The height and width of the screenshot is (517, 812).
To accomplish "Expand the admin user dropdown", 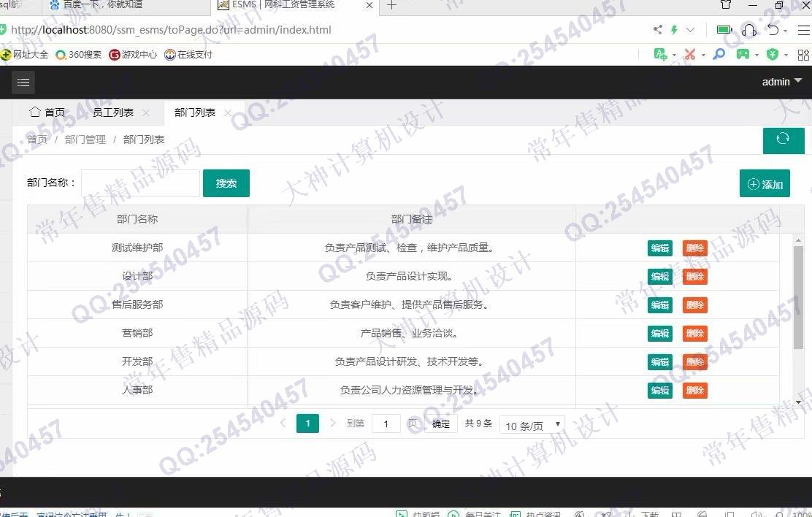I will 781,82.
